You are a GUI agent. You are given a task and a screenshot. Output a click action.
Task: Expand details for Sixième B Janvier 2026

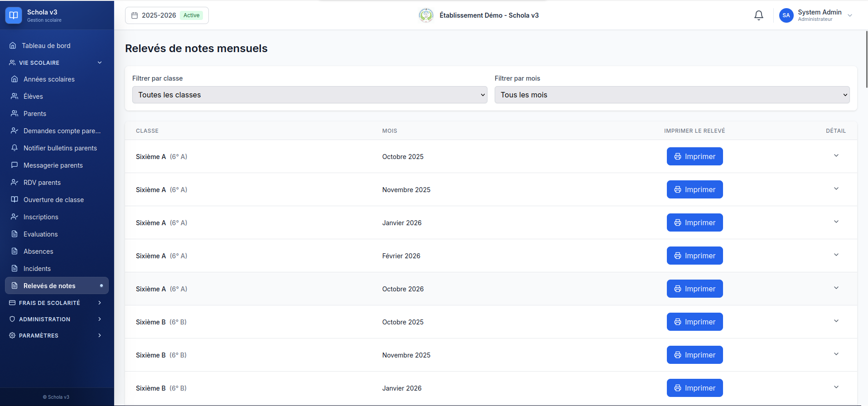836,387
